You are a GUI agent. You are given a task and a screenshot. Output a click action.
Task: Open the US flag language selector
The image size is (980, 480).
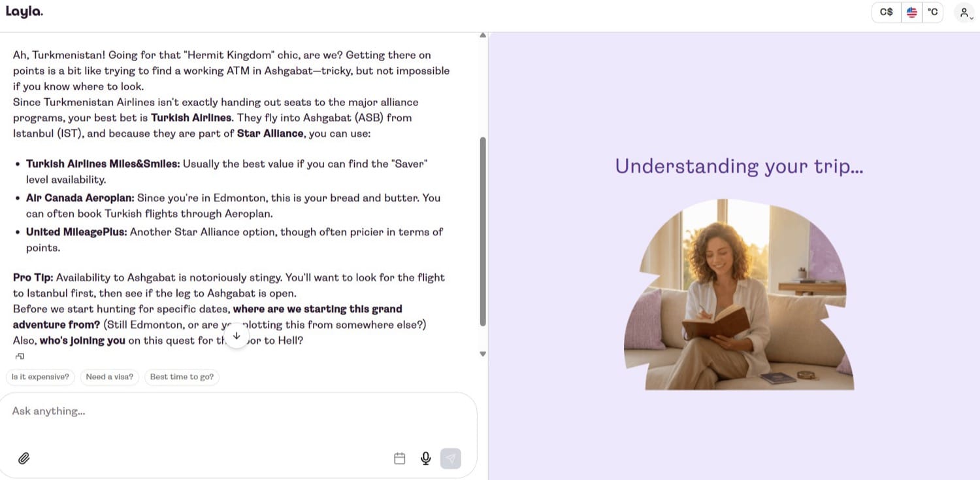coord(912,12)
